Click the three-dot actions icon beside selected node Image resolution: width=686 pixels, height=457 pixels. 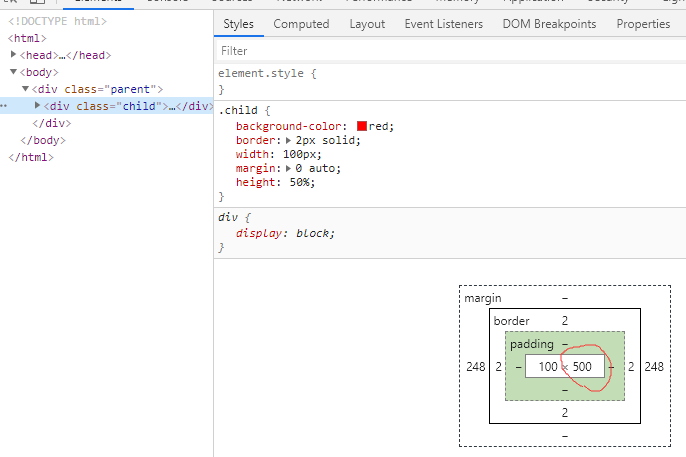pyautogui.click(x=4, y=106)
